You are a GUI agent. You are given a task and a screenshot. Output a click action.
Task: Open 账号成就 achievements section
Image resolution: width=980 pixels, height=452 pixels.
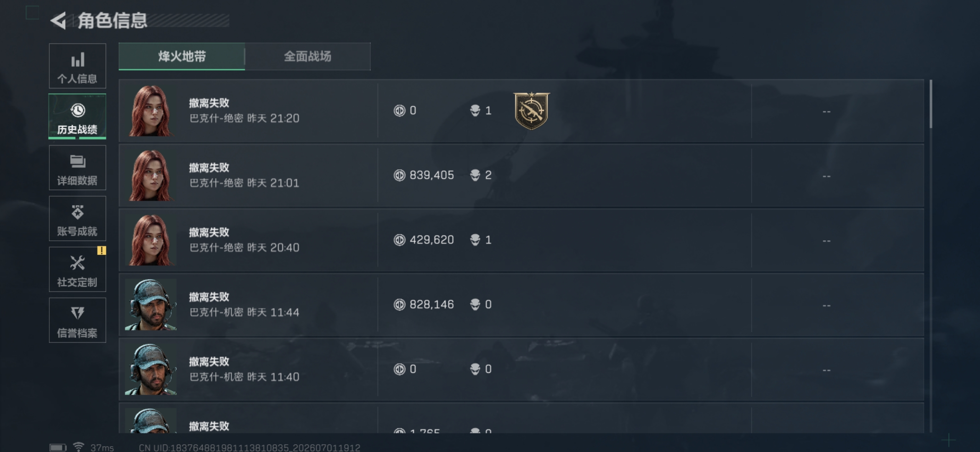coord(77,218)
